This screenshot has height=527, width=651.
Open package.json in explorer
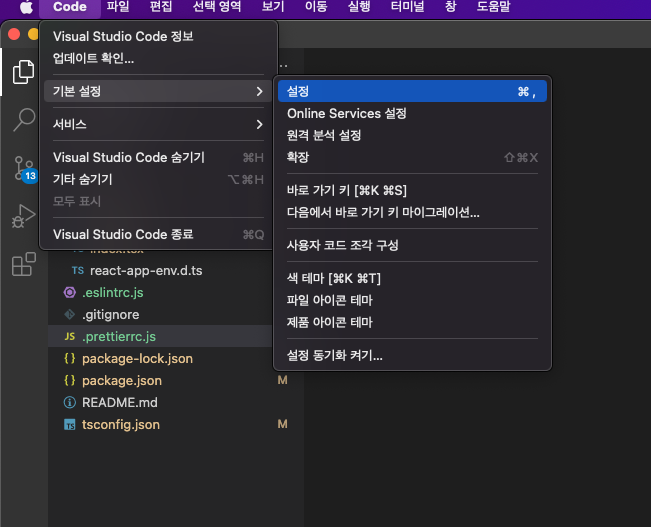(122, 380)
